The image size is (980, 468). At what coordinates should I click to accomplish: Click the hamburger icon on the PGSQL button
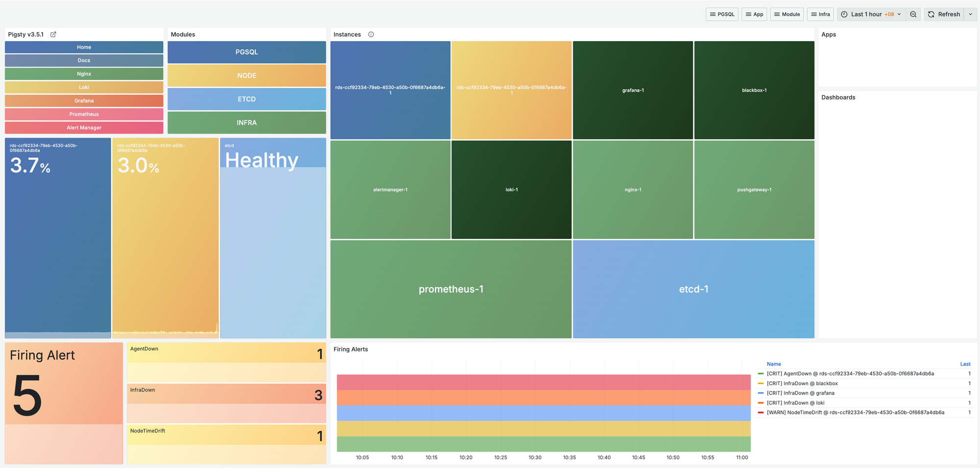point(713,14)
